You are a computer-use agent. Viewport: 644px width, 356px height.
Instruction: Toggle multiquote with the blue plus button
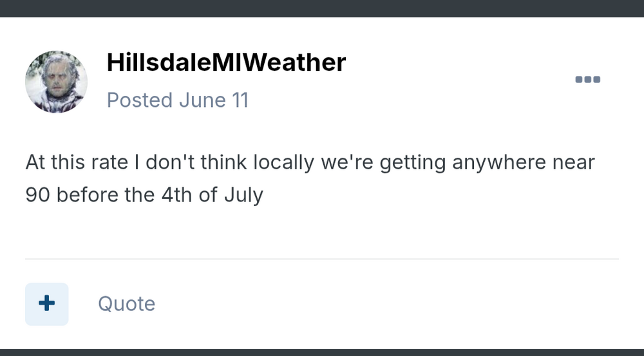[47, 304]
